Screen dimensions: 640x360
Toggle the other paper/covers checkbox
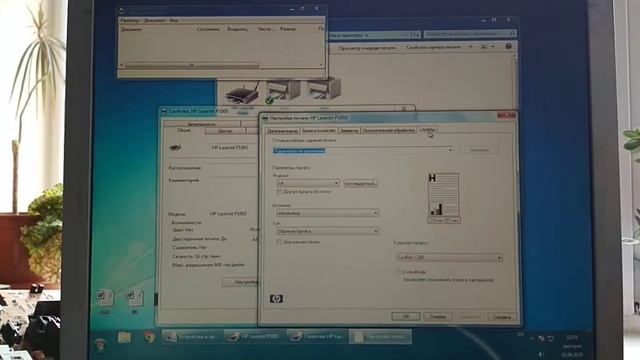(280, 192)
